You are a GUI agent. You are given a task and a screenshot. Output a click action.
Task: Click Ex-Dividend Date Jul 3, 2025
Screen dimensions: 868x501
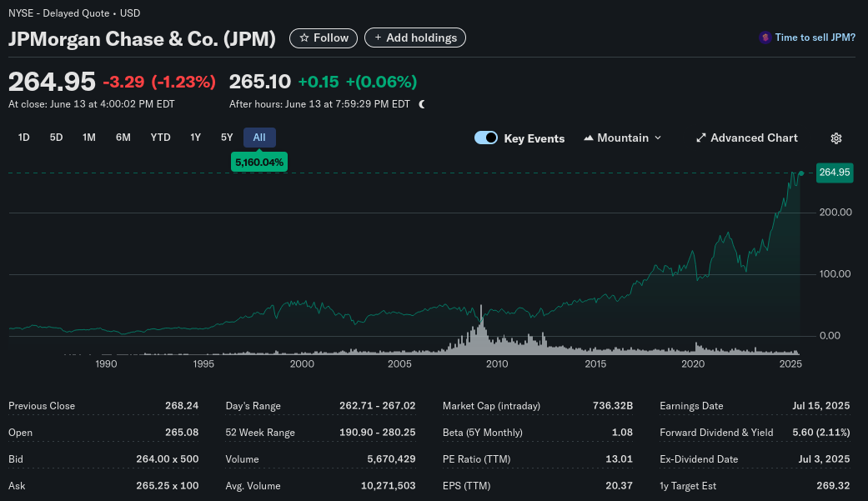click(824, 459)
